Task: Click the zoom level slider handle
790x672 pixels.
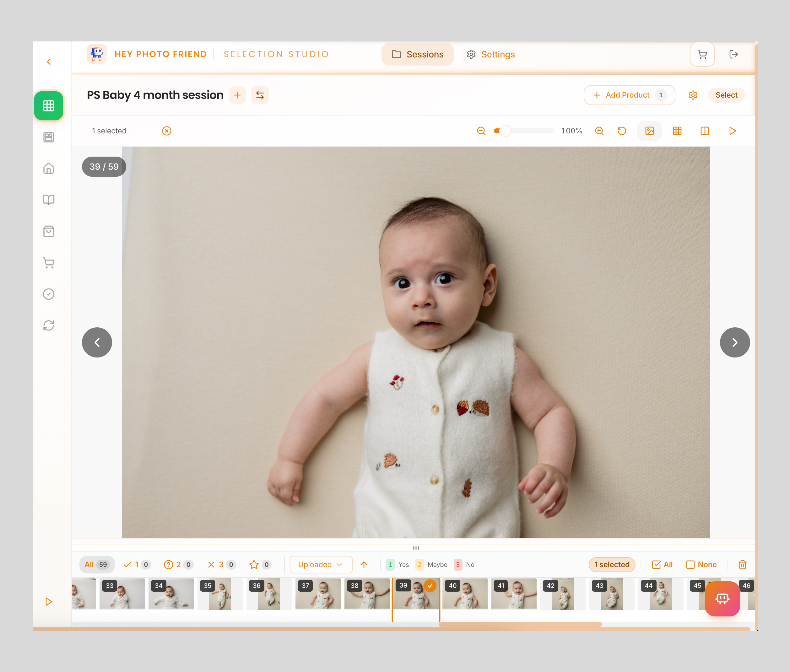Action: coord(505,131)
